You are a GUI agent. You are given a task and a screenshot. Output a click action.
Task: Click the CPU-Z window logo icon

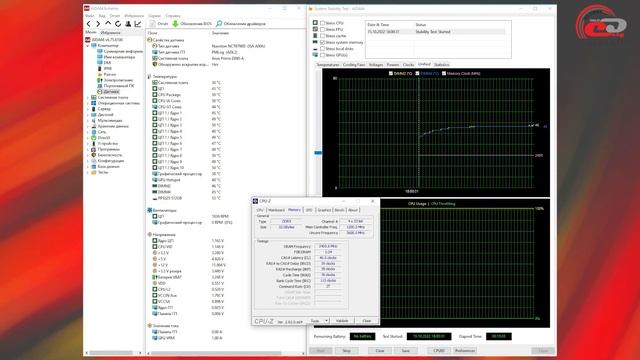click(x=256, y=201)
